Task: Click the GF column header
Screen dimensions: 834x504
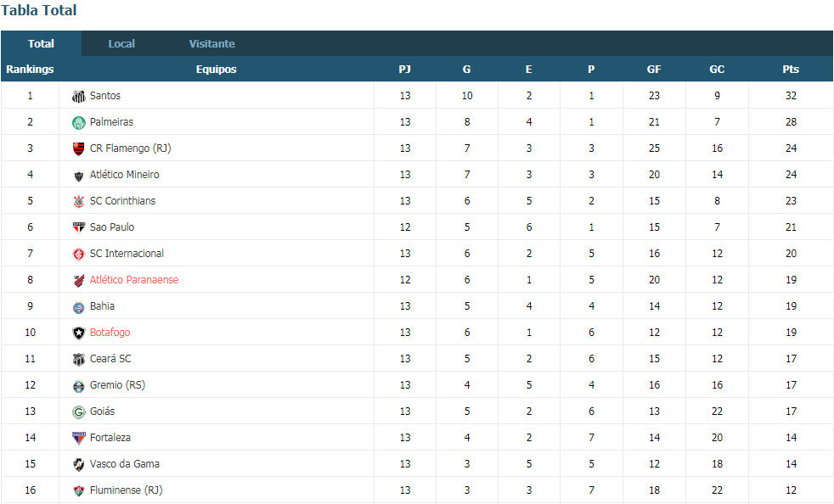Action: (654, 69)
